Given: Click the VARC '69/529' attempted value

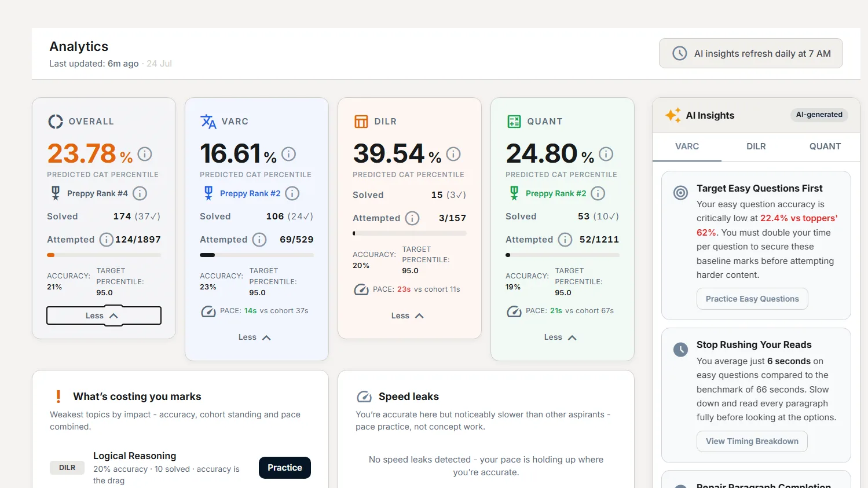Looking at the screenshot, I should click(296, 240).
